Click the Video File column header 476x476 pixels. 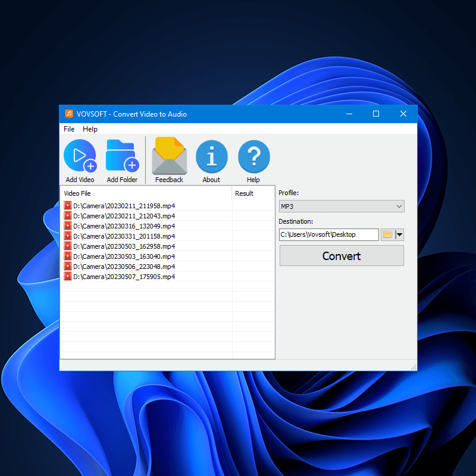click(x=78, y=193)
